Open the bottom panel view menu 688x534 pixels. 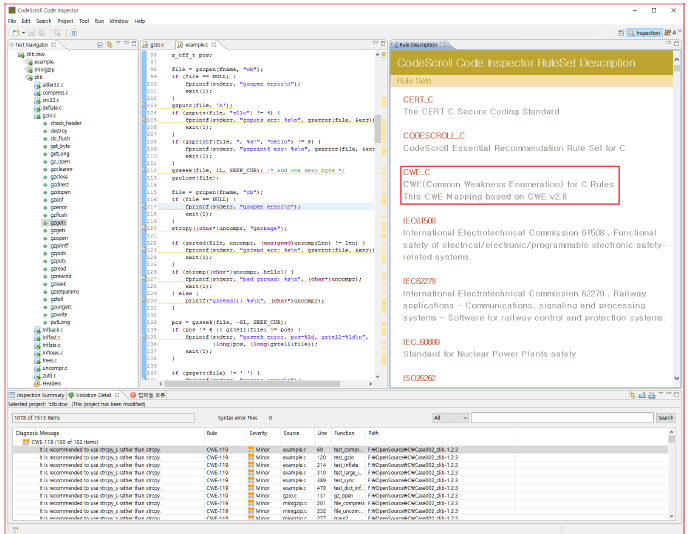click(660, 394)
